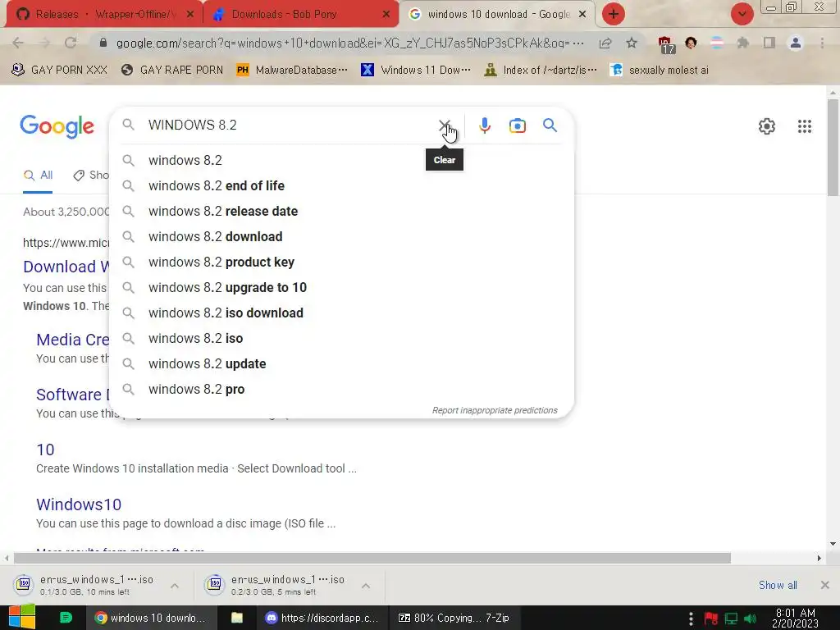Start voice search with the microphone icon
This screenshot has height=630, width=840.
coord(484,126)
